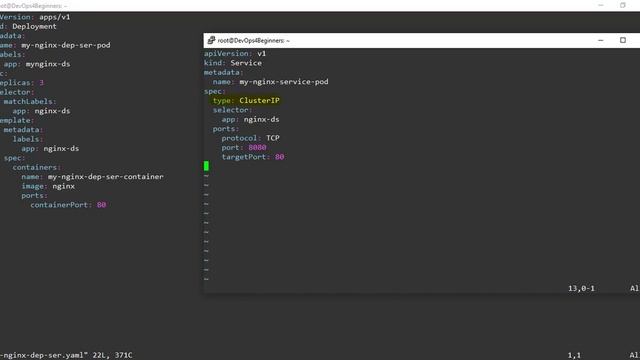Click the container name 'my-nginx-dep-ser-container'
The image size is (640, 360).
tap(105, 177)
